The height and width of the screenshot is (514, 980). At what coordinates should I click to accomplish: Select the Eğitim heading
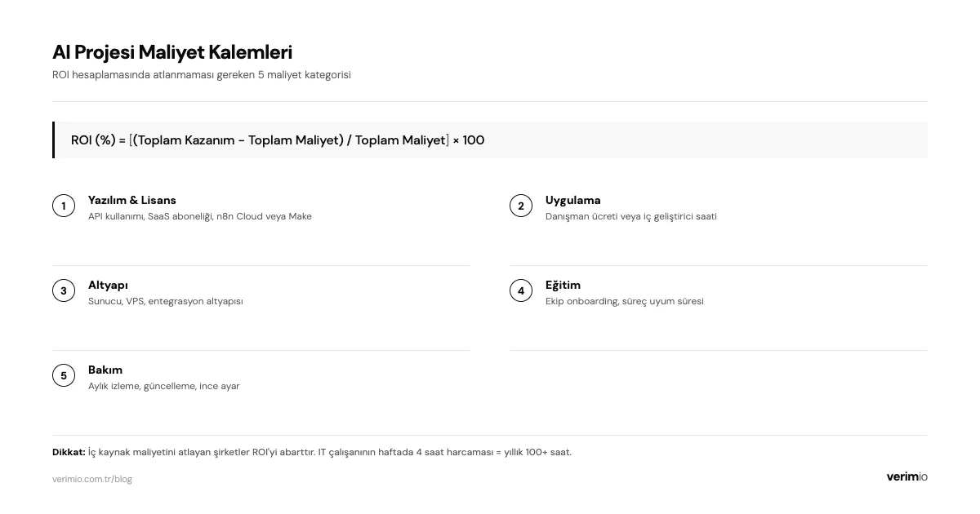(x=563, y=285)
